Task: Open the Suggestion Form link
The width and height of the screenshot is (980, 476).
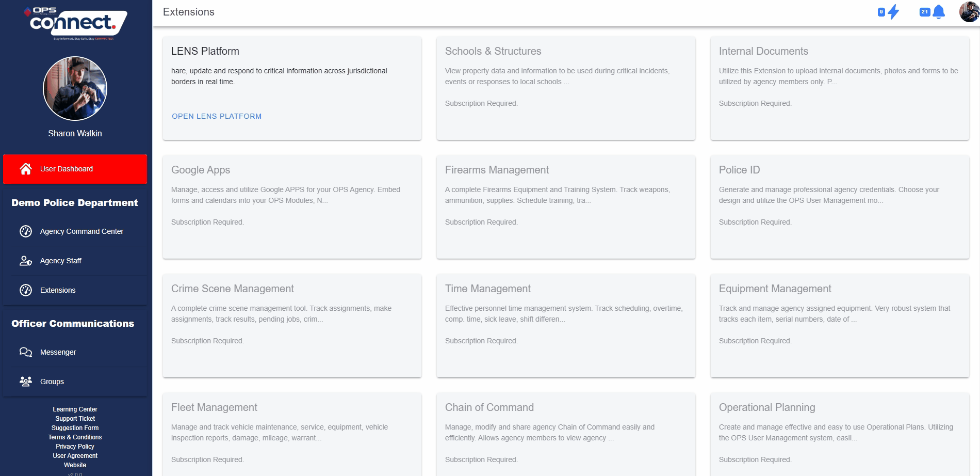Action: (75, 428)
